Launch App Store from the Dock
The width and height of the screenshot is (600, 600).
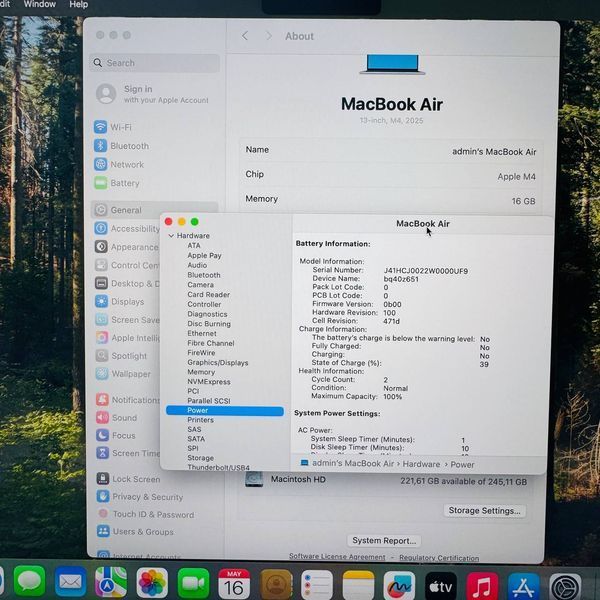click(x=523, y=586)
